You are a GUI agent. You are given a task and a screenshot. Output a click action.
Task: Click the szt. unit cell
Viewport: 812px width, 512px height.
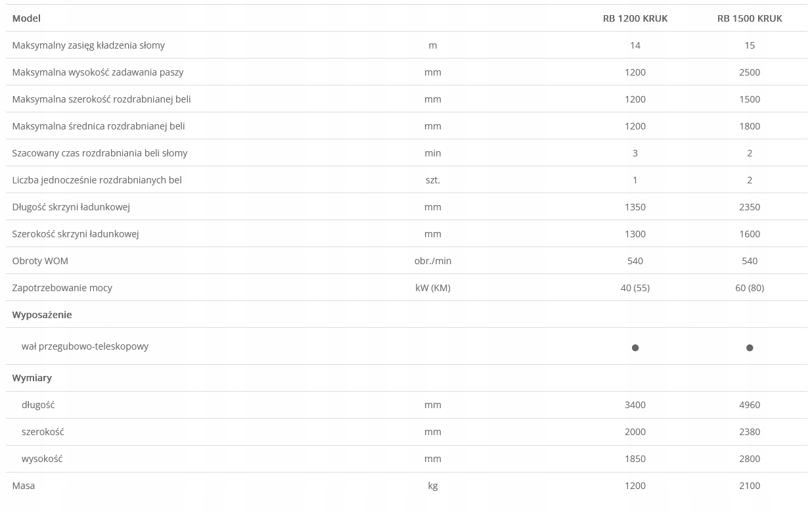tap(433, 180)
